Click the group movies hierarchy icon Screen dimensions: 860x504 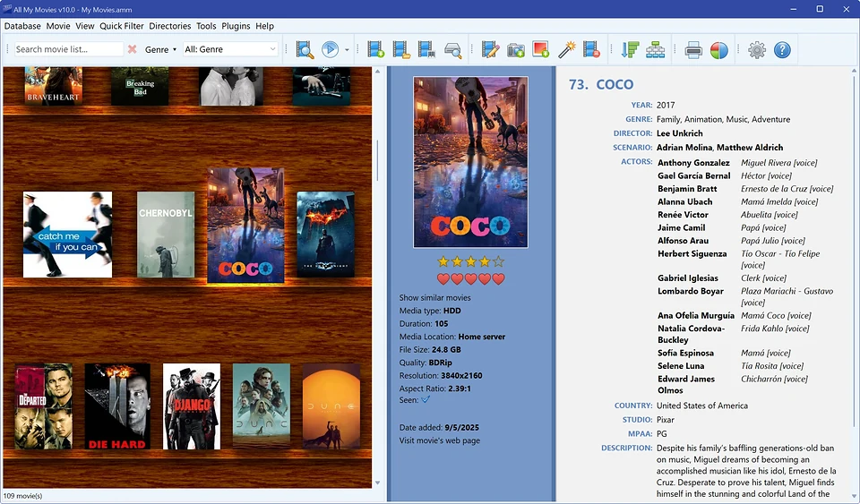pos(655,49)
